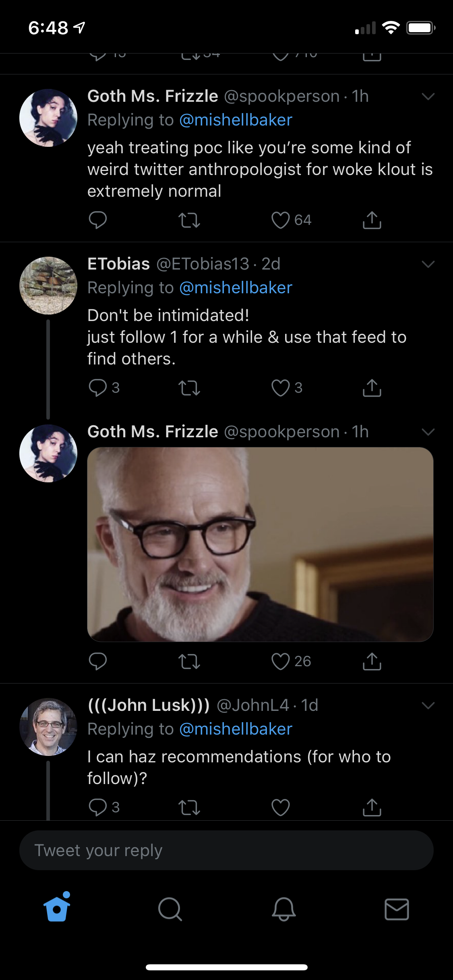Open the GIF of man with glasses
The height and width of the screenshot is (980, 453).
coord(260,544)
